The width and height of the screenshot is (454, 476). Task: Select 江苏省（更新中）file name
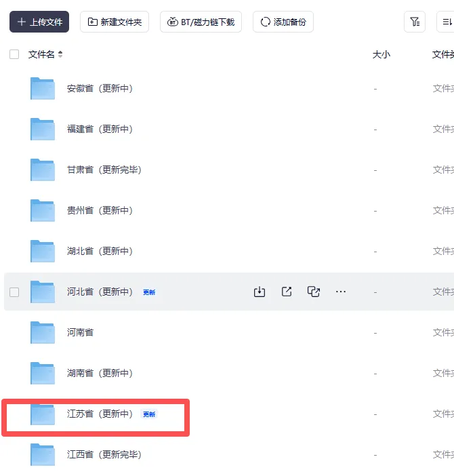pos(100,414)
